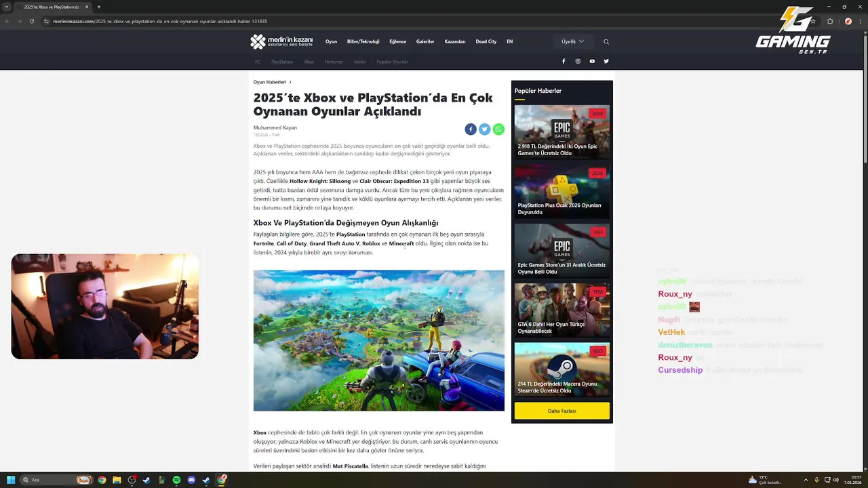Select the Mobil sub-navigation tab

pyautogui.click(x=359, y=62)
